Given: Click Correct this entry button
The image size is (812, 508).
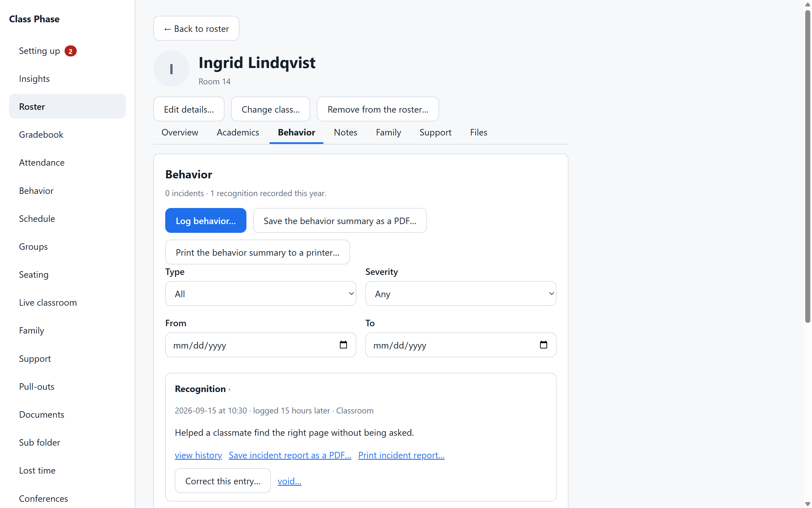Looking at the screenshot, I should [x=223, y=481].
